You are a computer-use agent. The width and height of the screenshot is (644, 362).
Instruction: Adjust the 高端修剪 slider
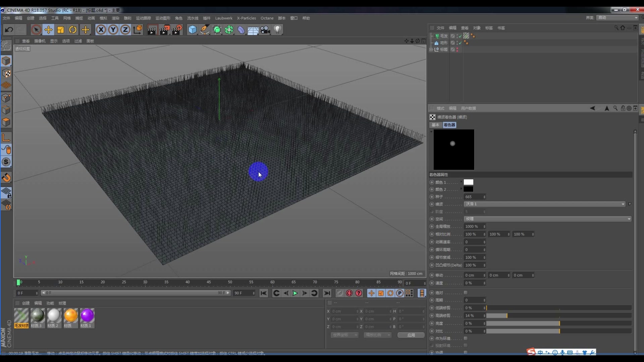point(559,316)
